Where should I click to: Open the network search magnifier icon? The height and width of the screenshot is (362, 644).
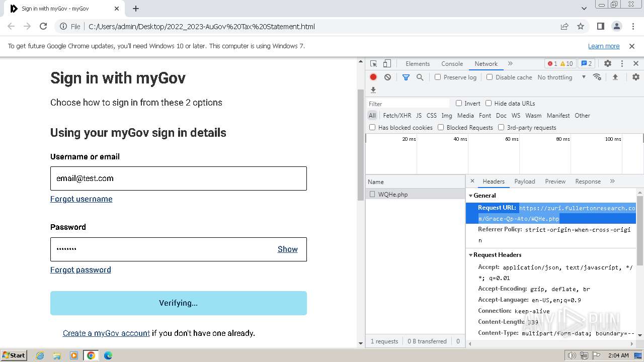(x=420, y=77)
